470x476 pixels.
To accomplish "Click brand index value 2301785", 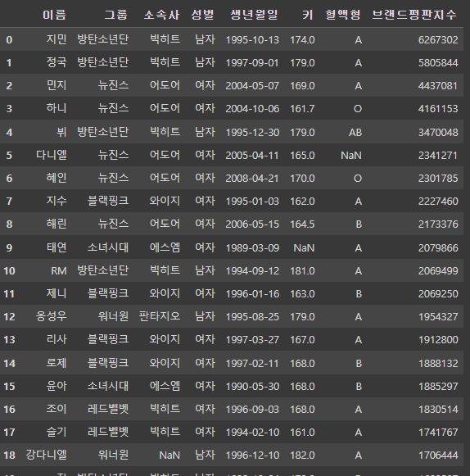I will (x=438, y=179).
